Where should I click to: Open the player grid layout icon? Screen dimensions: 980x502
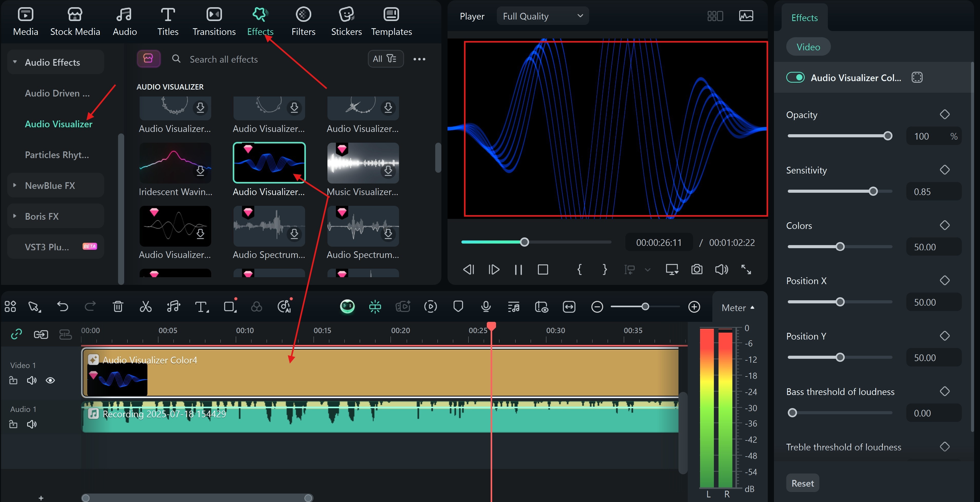click(x=715, y=16)
